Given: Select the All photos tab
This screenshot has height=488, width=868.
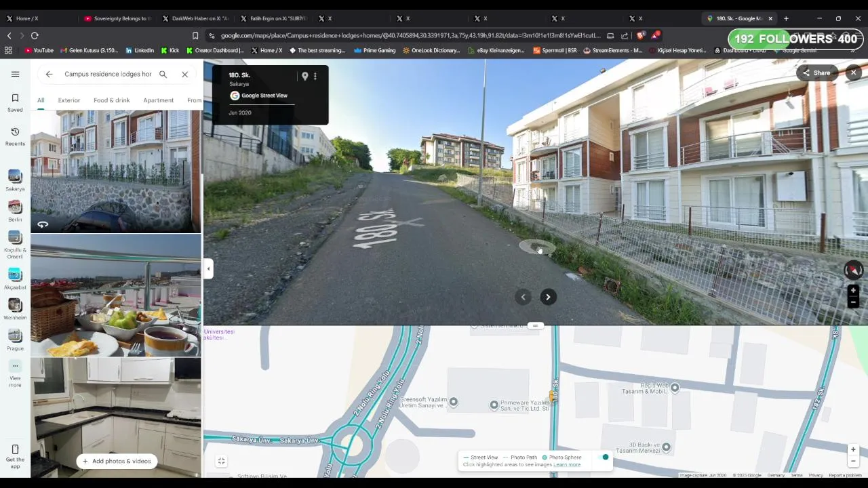Looking at the screenshot, I should coord(41,100).
